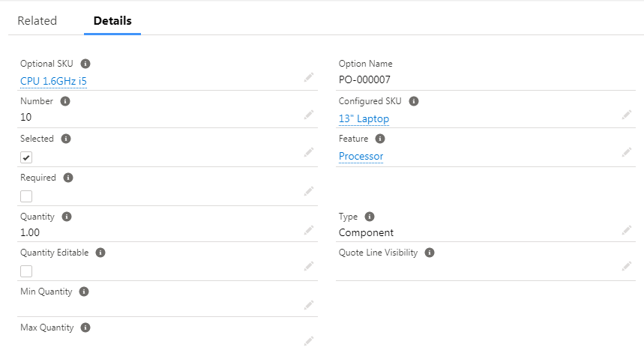The width and height of the screenshot is (644, 350).
Task: Click the Max Quantity info icon
Action: [85, 328]
